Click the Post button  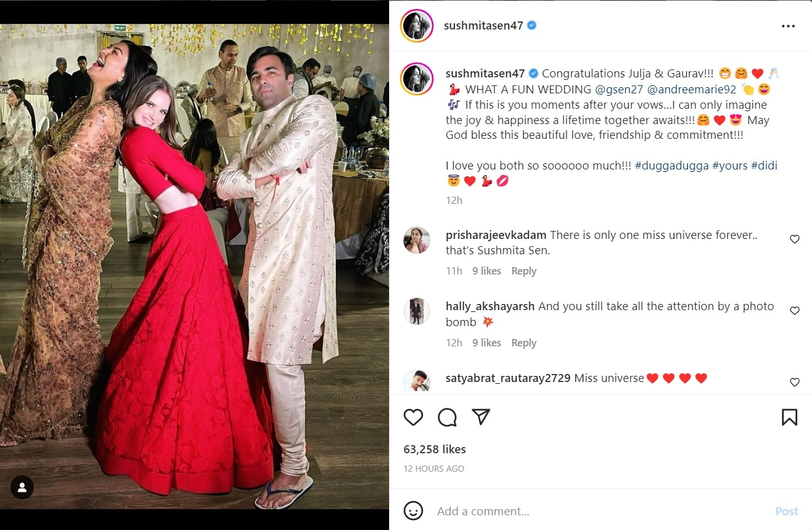pos(786,511)
